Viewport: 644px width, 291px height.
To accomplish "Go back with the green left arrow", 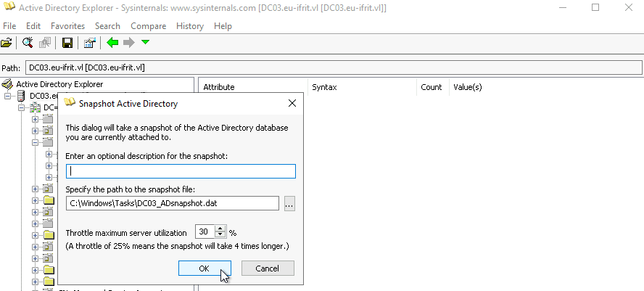I will click(112, 42).
